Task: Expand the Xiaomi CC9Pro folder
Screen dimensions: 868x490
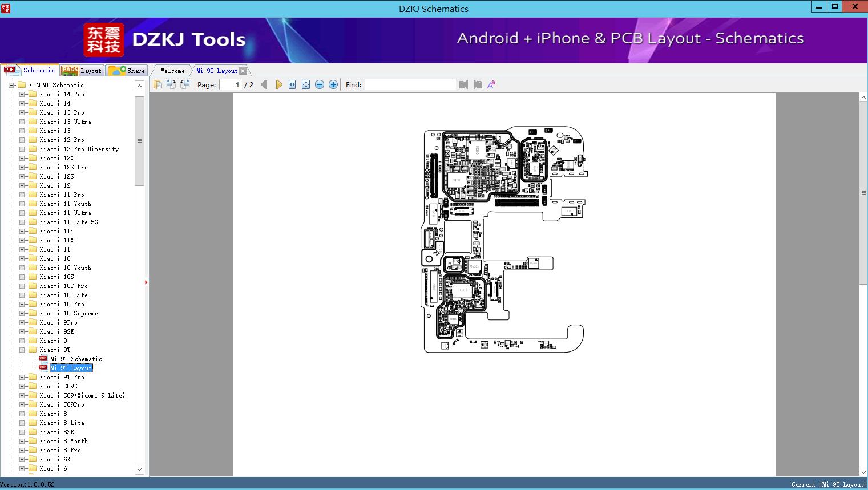Action: pos(22,404)
